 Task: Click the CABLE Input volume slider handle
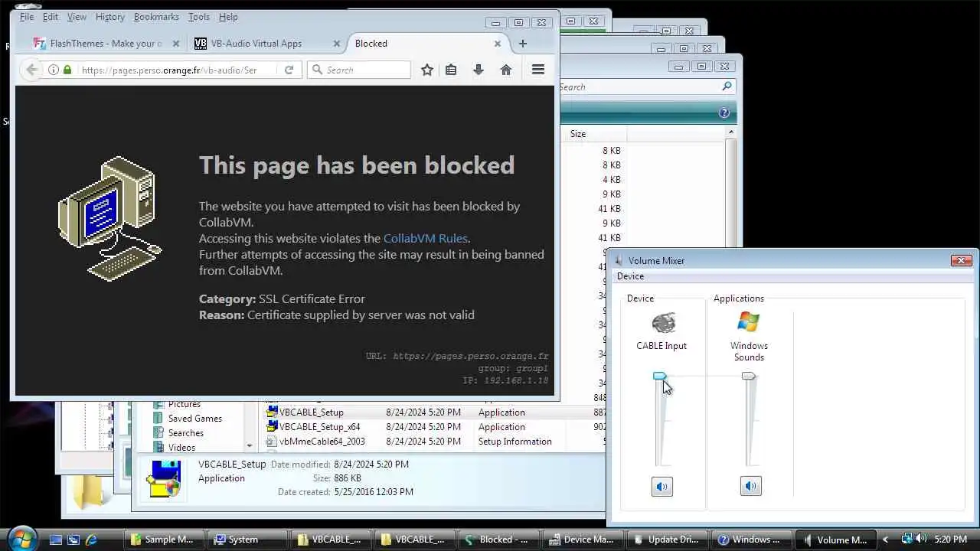pos(659,376)
